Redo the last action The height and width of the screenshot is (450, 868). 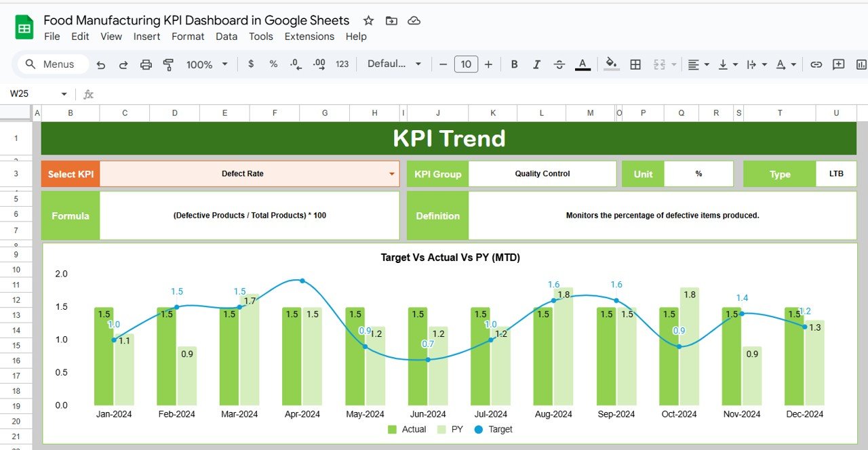pos(123,64)
